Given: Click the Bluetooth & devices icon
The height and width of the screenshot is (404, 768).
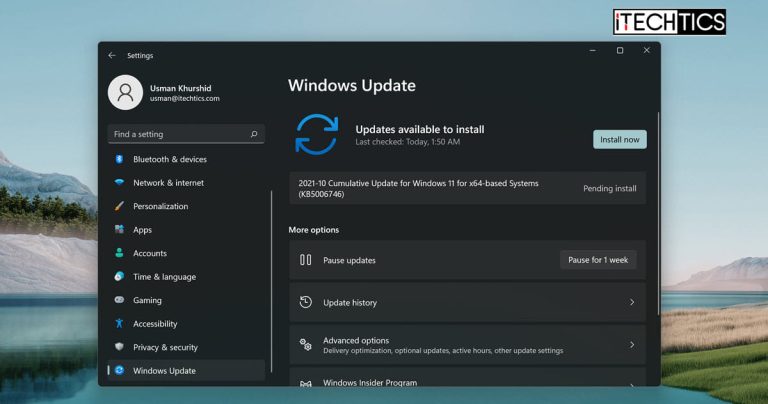Looking at the screenshot, I should [119, 159].
